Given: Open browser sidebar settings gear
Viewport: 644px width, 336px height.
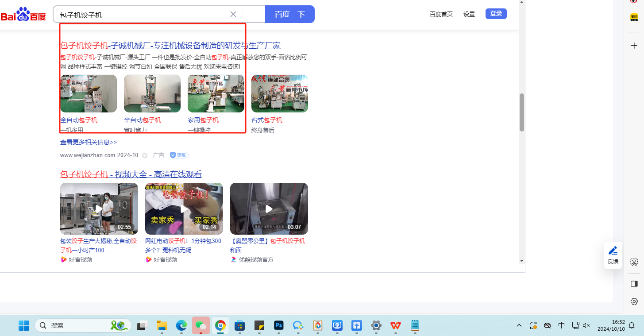Looking at the screenshot, I should point(634,301).
